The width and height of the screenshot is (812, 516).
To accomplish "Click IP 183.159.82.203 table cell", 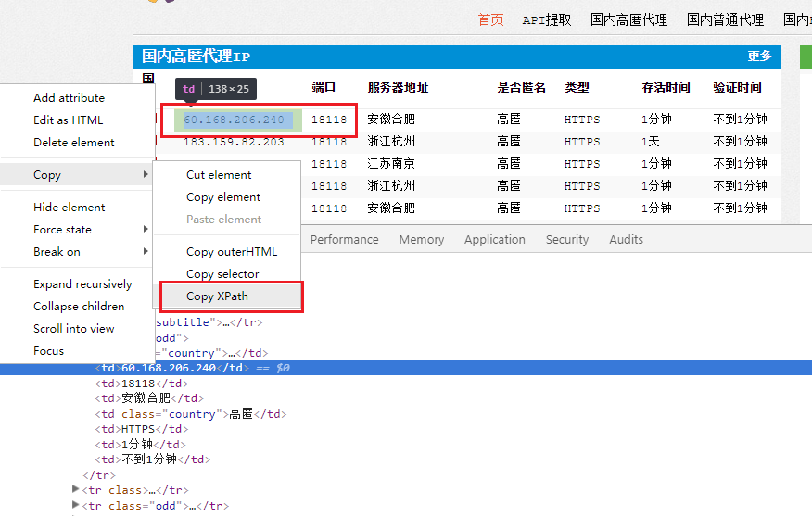I will coord(234,142).
